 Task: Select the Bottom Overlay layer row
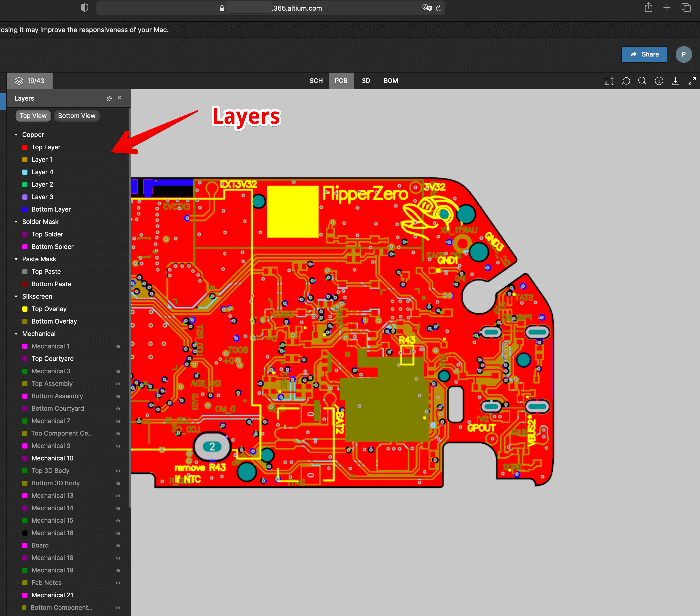[x=68, y=321]
